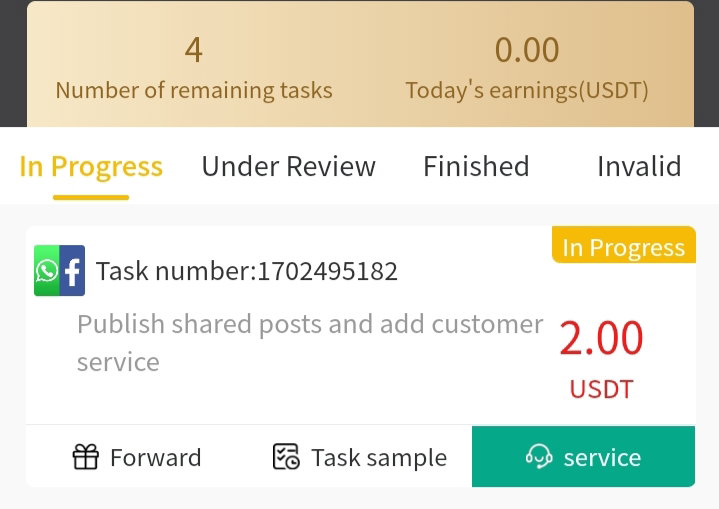Click the headset icon on service button
Screen dimensions: 719x509
point(539,457)
